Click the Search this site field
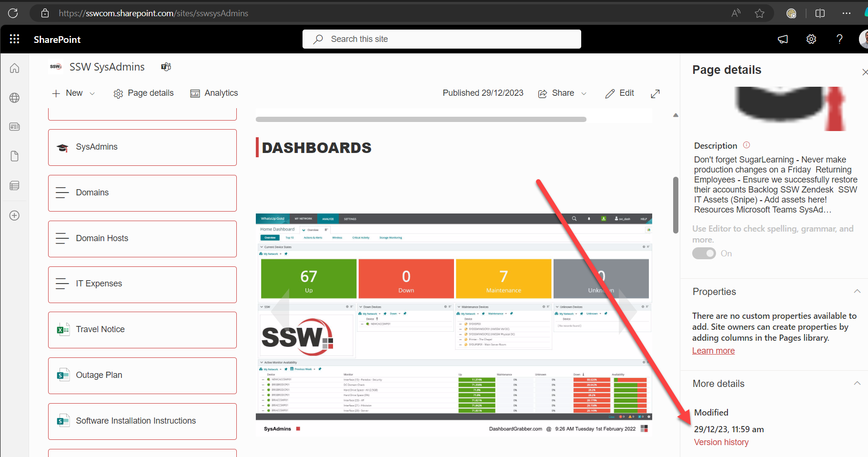868x457 pixels. 442,39
